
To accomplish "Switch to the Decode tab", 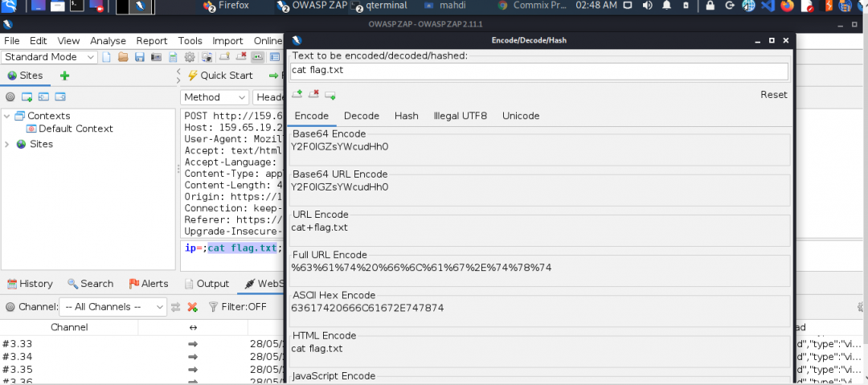I will click(x=362, y=116).
